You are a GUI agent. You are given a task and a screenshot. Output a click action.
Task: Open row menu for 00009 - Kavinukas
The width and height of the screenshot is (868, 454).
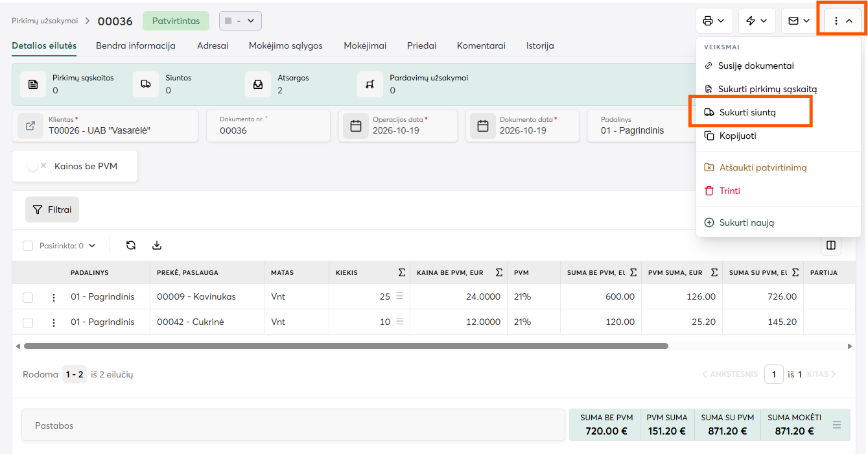pos(54,297)
